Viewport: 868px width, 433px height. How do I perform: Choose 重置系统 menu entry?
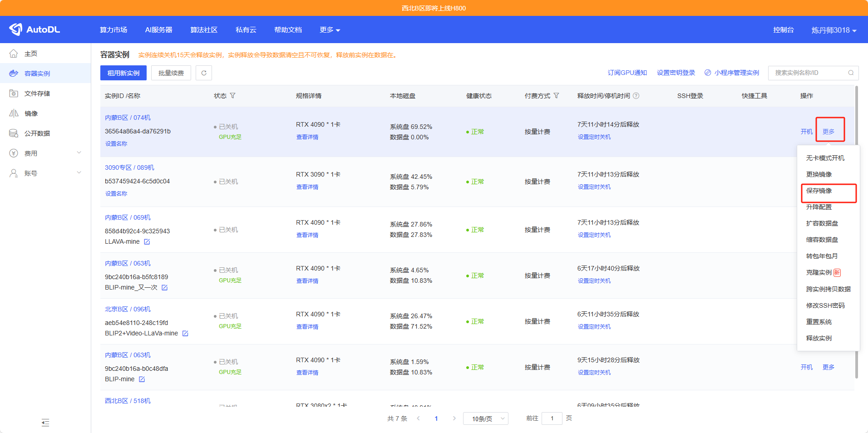[819, 322]
